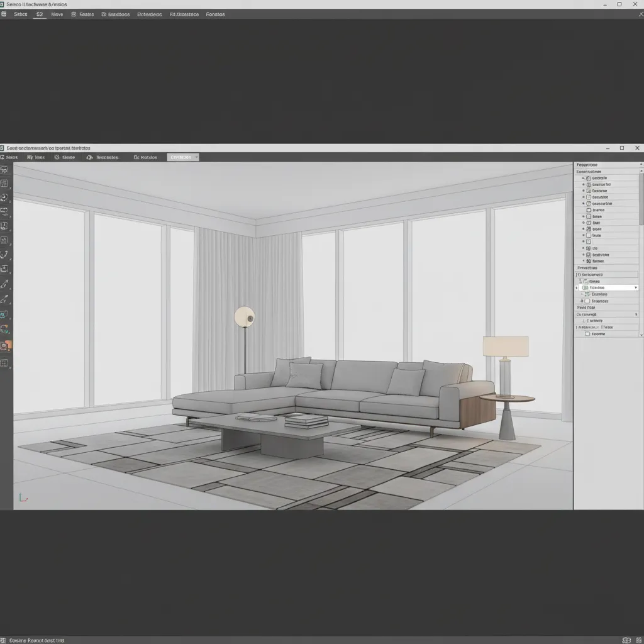Screen dimensions: 644x644
Task: Toggle the unchecked checkbox at the panel bottom
Action: pyautogui.click(x=588, y=333)
